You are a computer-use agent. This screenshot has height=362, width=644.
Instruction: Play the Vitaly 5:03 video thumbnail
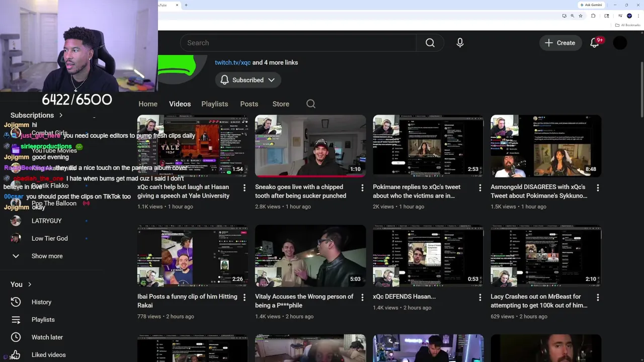[x=310, y=255]
